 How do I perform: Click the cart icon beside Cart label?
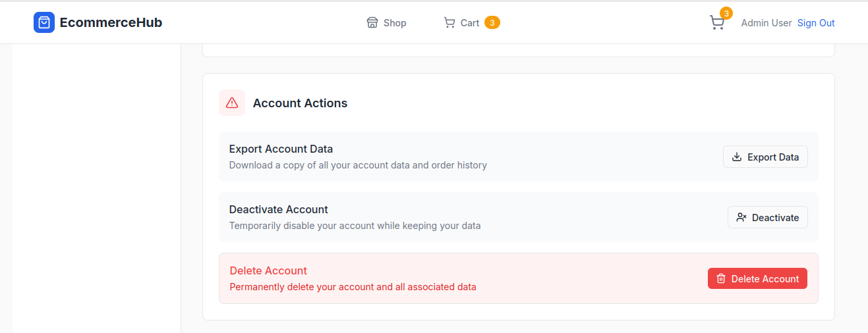pos(449,23)
